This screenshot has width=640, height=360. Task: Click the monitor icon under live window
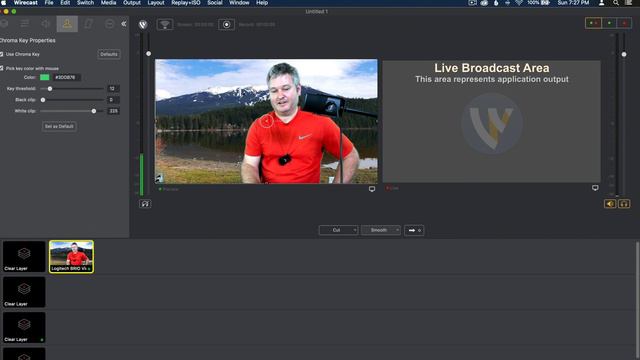click(x=595, y=188)
